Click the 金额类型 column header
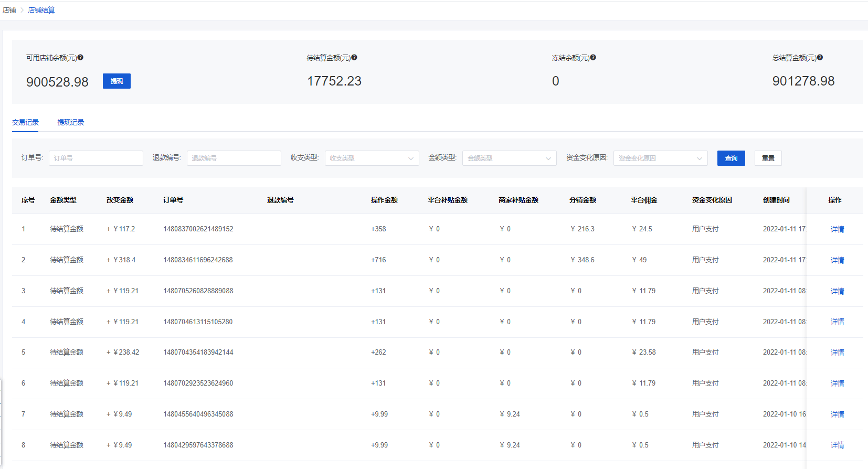The image size is (868, 469). 63,200
